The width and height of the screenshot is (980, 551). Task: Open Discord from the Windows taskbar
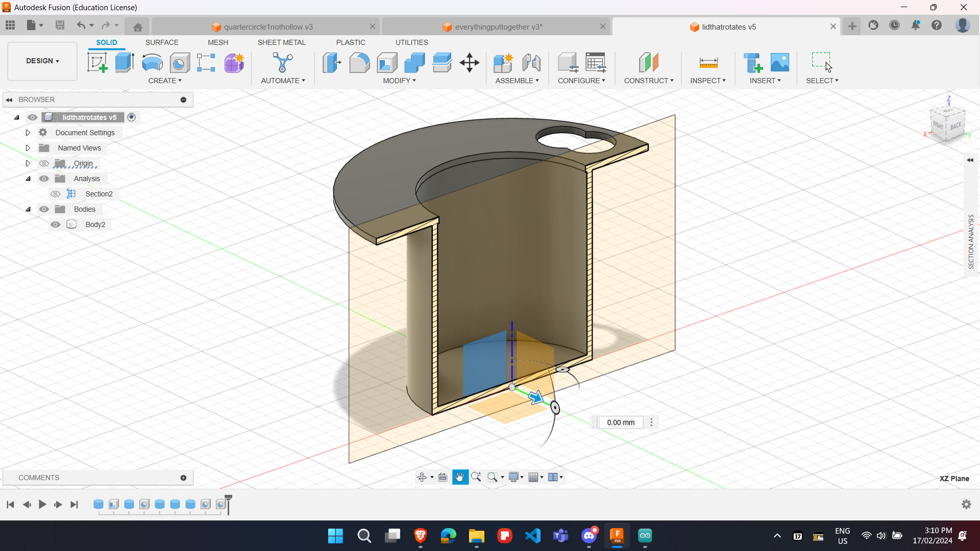(589, 536)
